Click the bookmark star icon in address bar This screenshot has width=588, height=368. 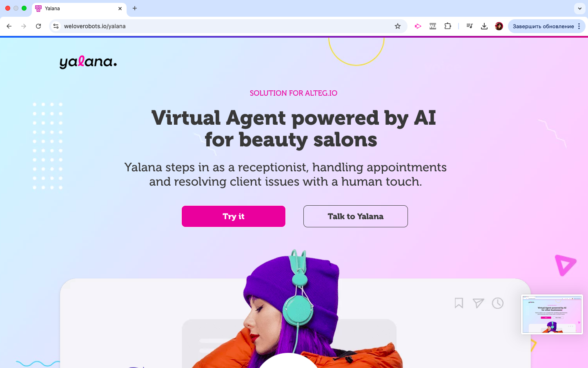[397, 26]
